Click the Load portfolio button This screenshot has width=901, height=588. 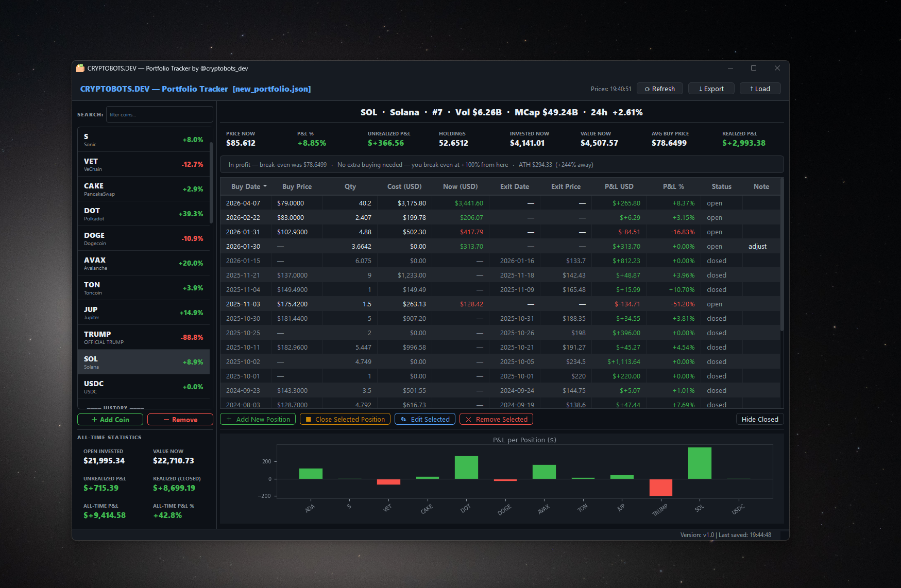pyautogui.click(x=760, y=89)
